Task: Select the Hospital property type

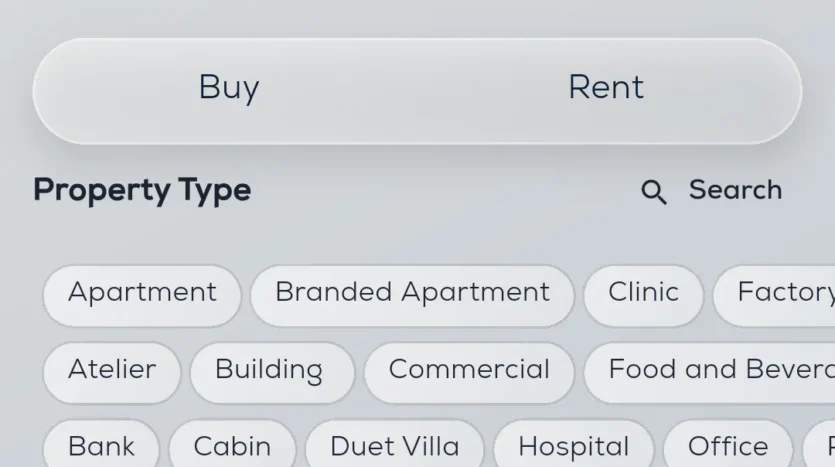Action: click(574, 446)
